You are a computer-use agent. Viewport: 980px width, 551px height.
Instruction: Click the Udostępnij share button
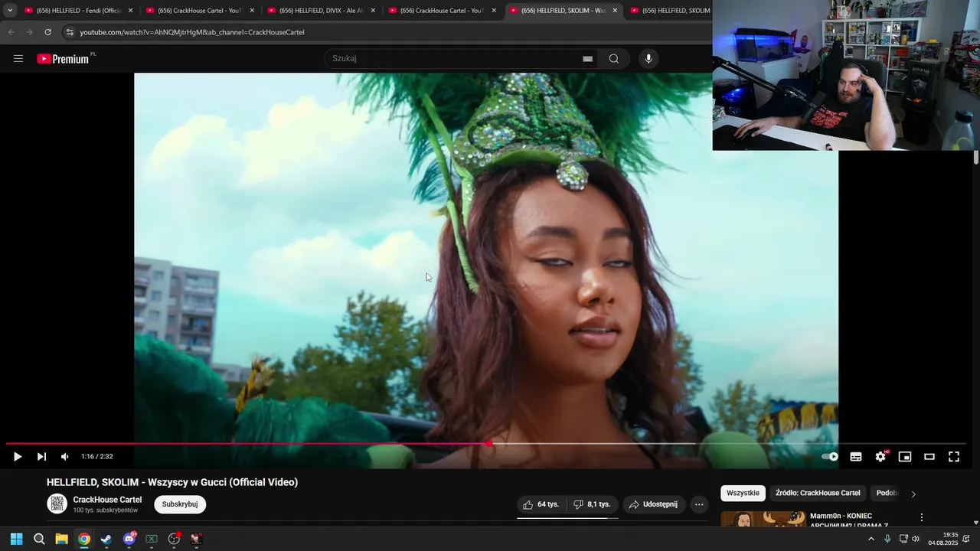(x=653, y=504)
